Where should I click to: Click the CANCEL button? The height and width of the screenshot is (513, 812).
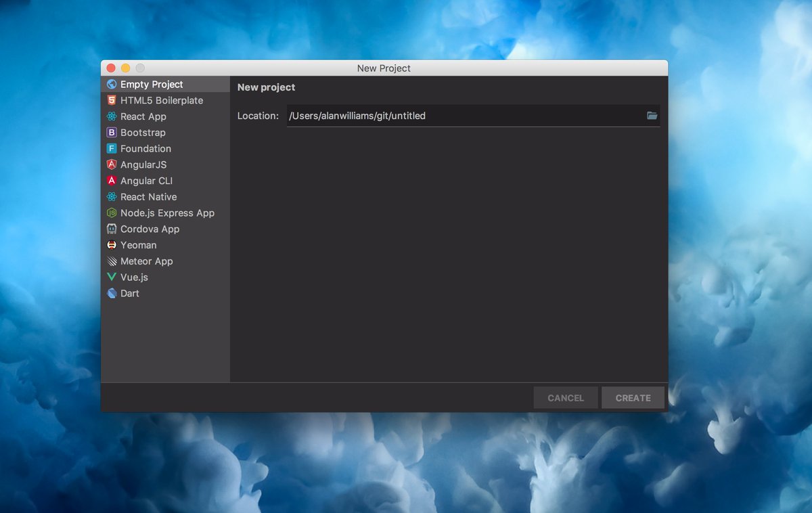click(x=566, y=398)
